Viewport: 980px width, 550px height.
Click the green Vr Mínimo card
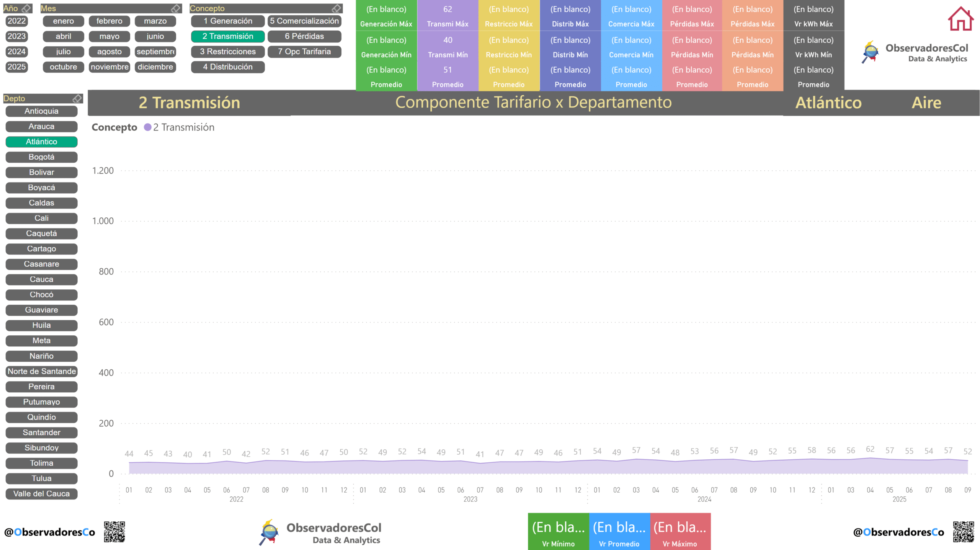coord(558,532)
